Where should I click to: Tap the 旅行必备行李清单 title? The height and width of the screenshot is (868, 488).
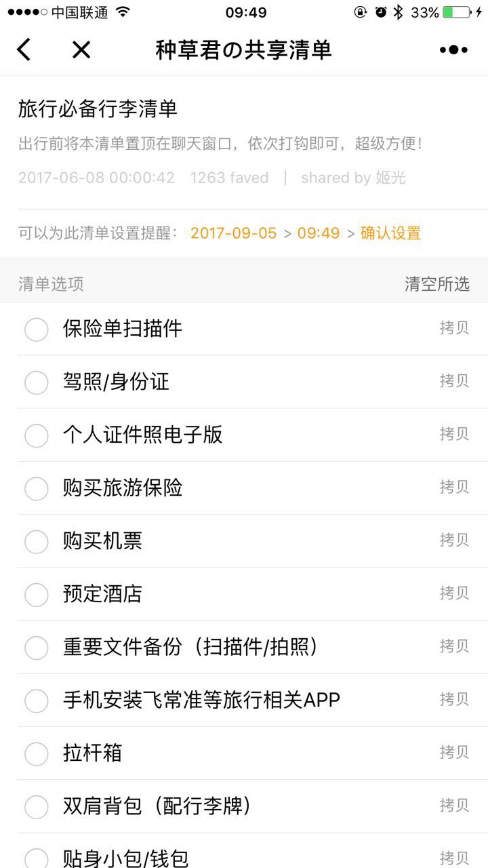click(x=98, y=109)
